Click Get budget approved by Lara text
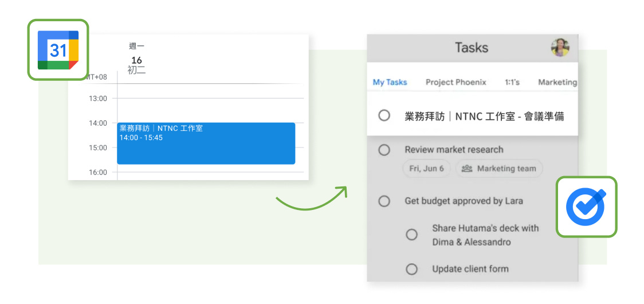 pos(464,201)
